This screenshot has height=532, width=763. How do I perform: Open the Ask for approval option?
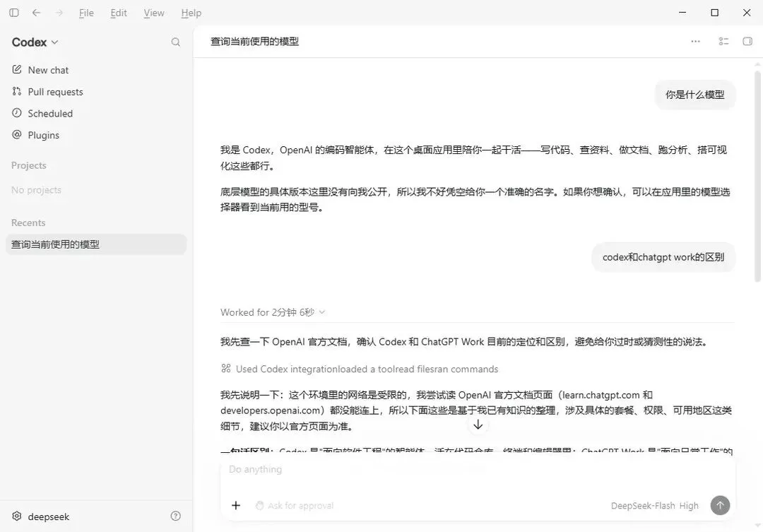(x=295, y=506)
